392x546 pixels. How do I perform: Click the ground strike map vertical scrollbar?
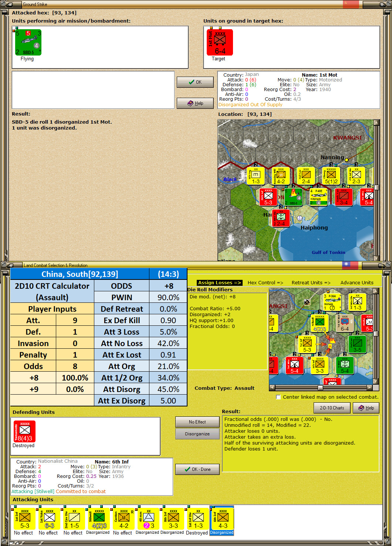pos(376,190)
